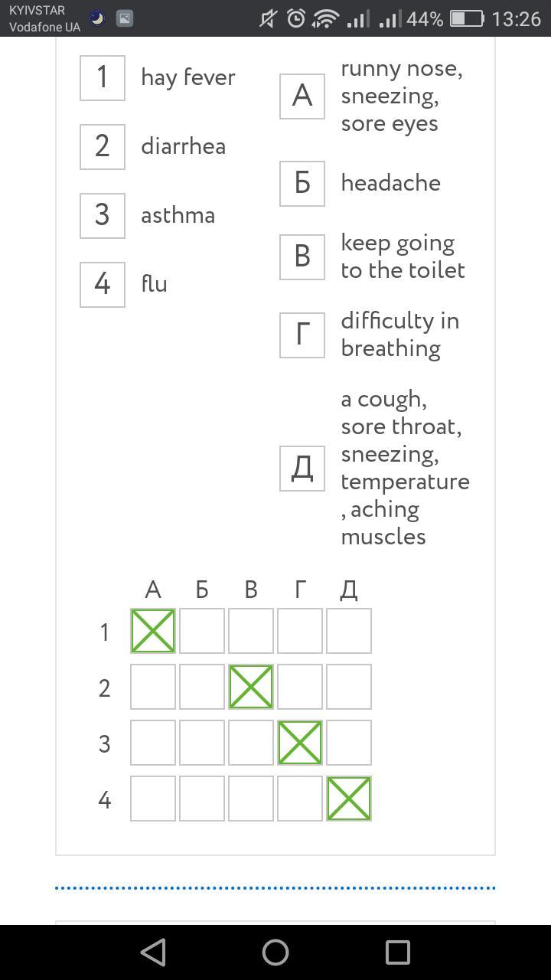The height and width of the screenshot is (980, 551).
Task: Uncheck row 1 column А checkbox
Action: [153, 631]
